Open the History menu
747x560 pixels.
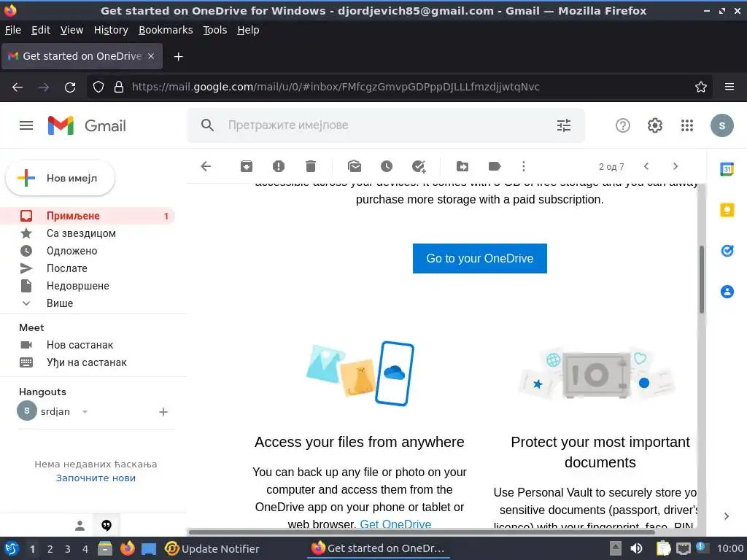(111, 30)
